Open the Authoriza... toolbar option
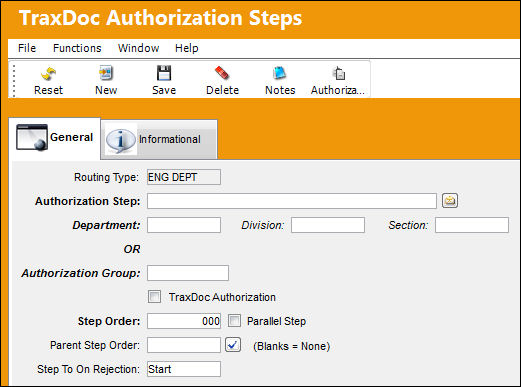Image resolution: width=521 pixels, height=387 pixels. 338,81
